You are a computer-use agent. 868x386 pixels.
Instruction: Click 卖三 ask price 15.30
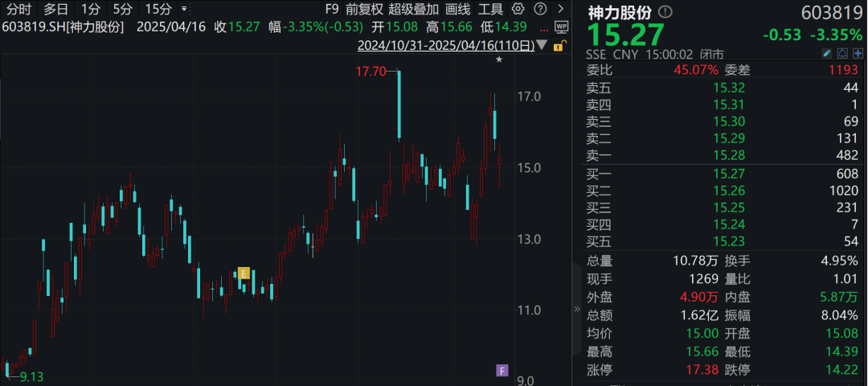(x=728, y=121)
